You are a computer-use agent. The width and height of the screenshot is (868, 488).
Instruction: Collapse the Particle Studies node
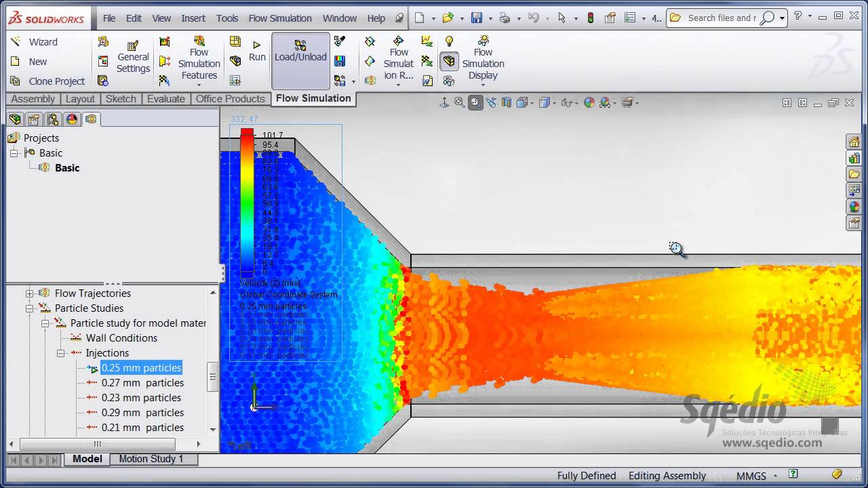click(x=29, y=308)
